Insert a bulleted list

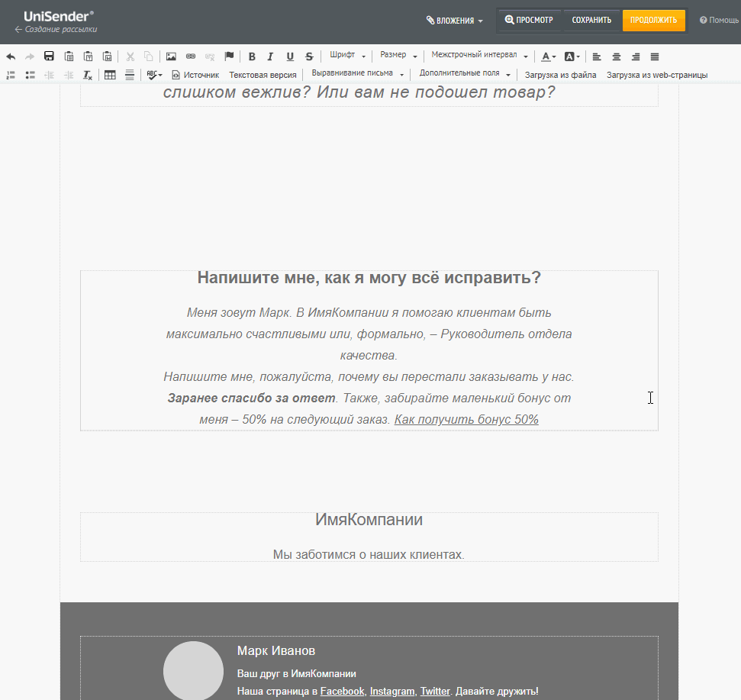31,75
